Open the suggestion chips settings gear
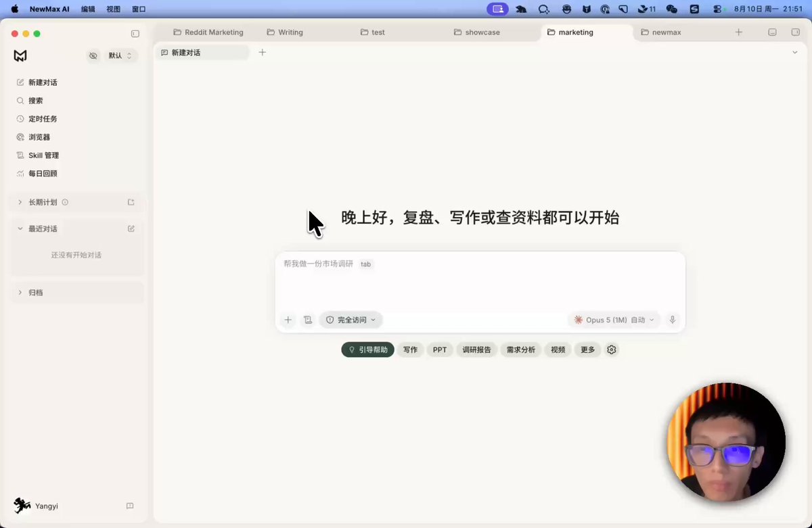 coord(612,350)
